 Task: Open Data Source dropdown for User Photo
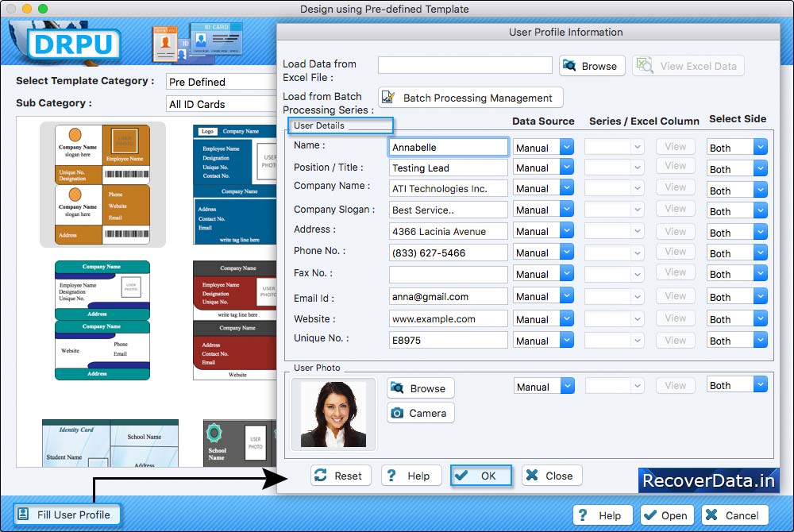coord(545,387)
